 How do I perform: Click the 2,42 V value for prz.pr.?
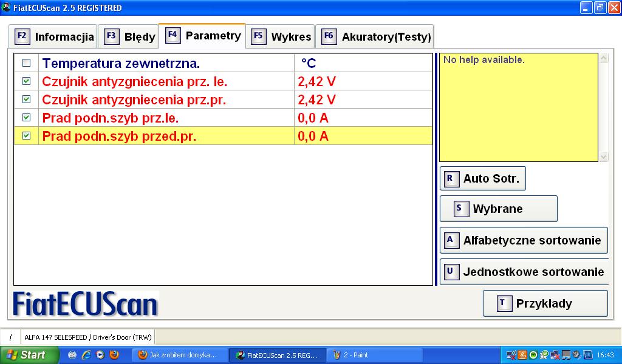(x=316, y=100)
